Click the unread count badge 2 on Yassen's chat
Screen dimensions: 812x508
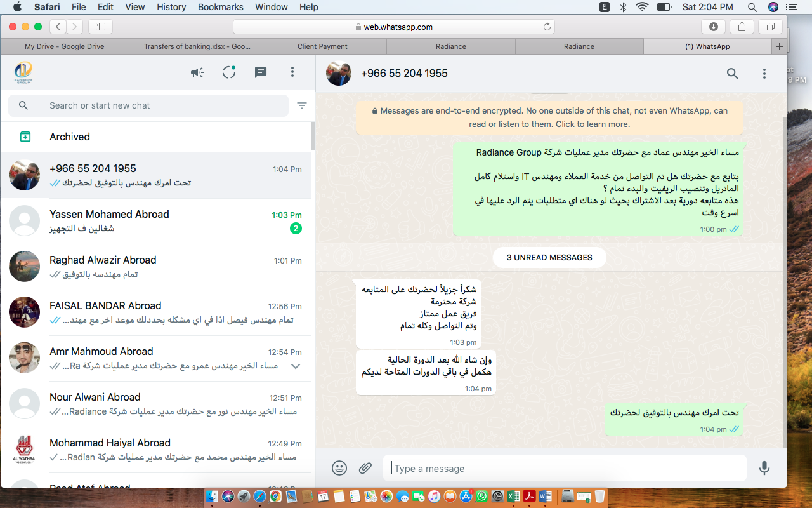click(296, 228)
